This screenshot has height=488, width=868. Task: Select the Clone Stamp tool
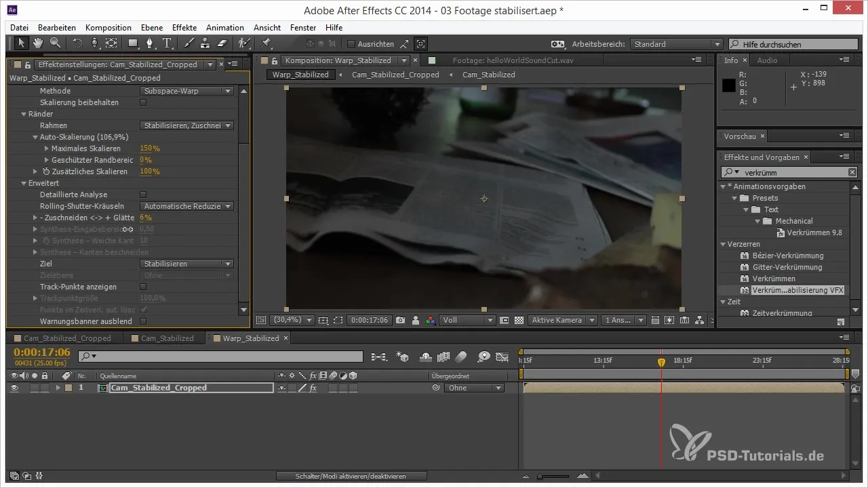[206, 43]
